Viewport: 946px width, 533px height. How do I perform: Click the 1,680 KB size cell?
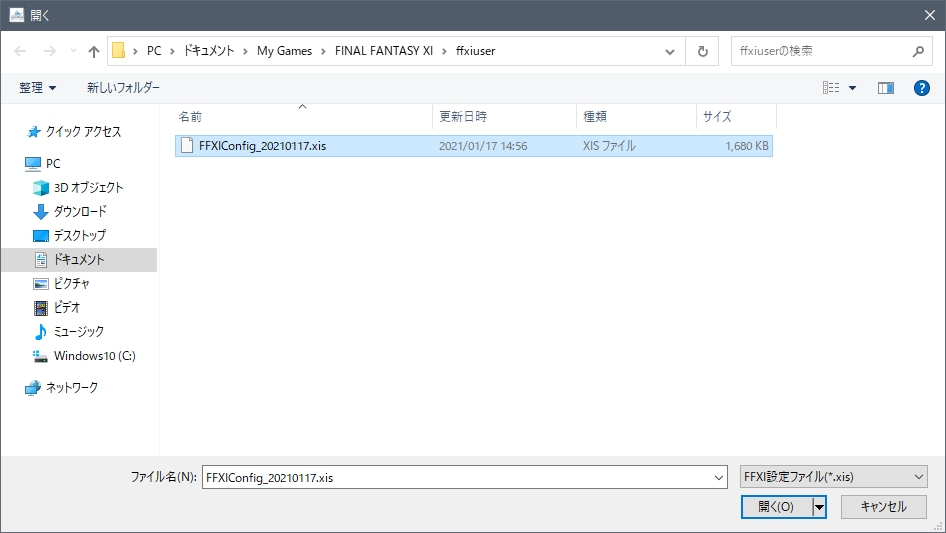[747, 146]
